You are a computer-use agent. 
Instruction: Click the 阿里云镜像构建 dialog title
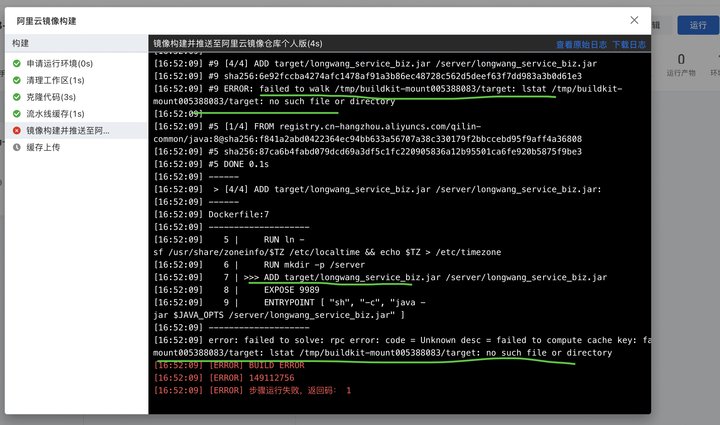click(x=46, y=21)
